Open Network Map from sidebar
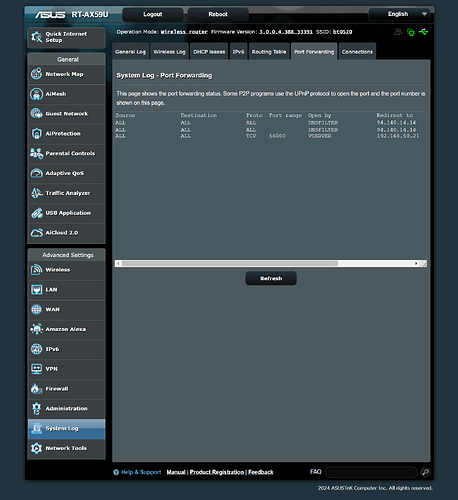This screenshot has width=458, height=500. (x=66, y=74)
